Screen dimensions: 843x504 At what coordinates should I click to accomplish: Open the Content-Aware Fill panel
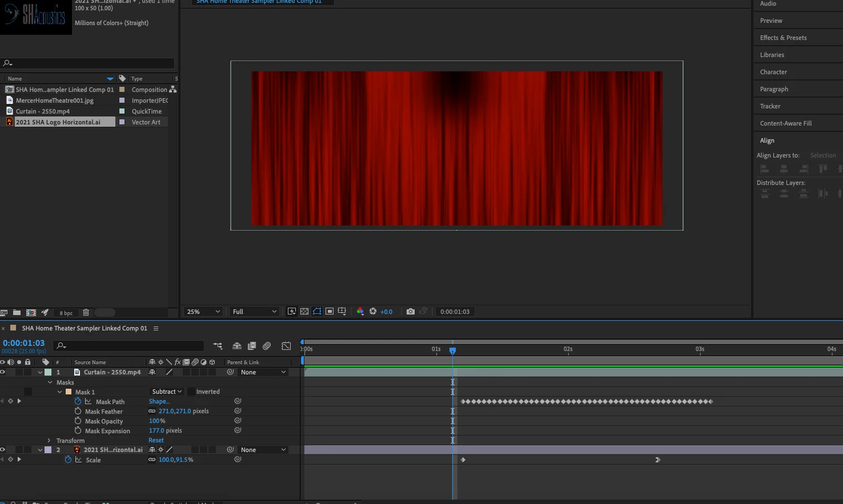pos(785,123)
